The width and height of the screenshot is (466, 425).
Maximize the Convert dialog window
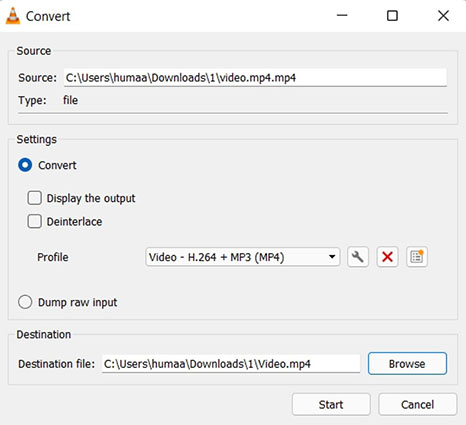click(392, 16)
